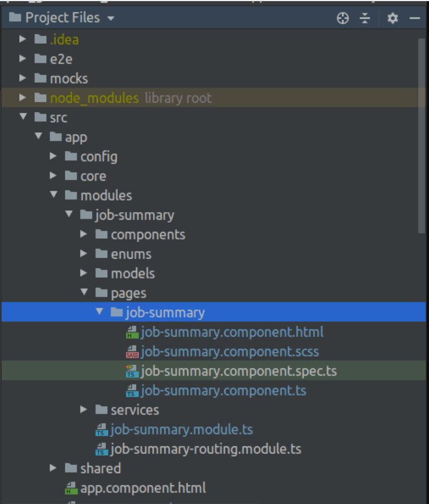429x504 pixels.
Task: Click the TS icon of job-summary.module.ts
Action: click(101, 430)
